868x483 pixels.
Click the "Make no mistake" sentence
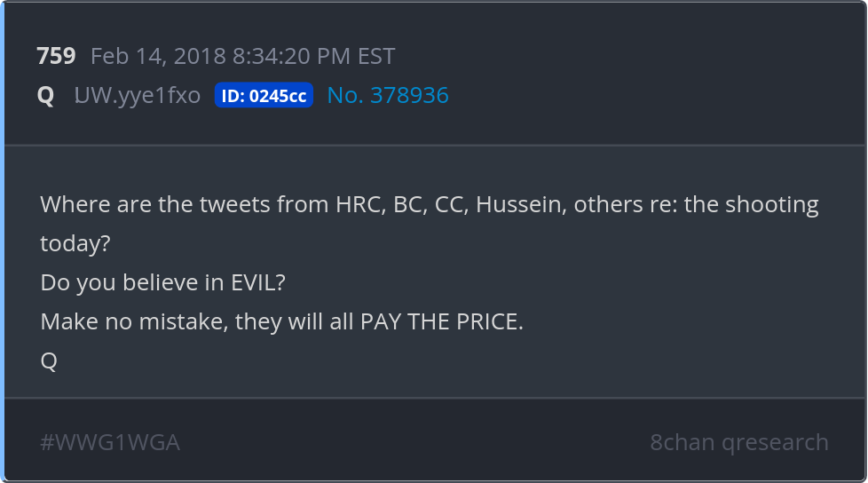click(281, 321)
